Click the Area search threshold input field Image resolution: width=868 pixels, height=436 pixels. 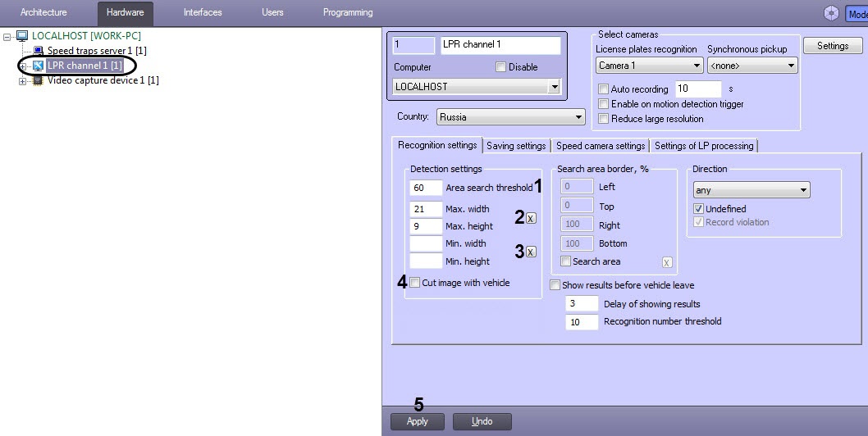(x=426, y=188)
